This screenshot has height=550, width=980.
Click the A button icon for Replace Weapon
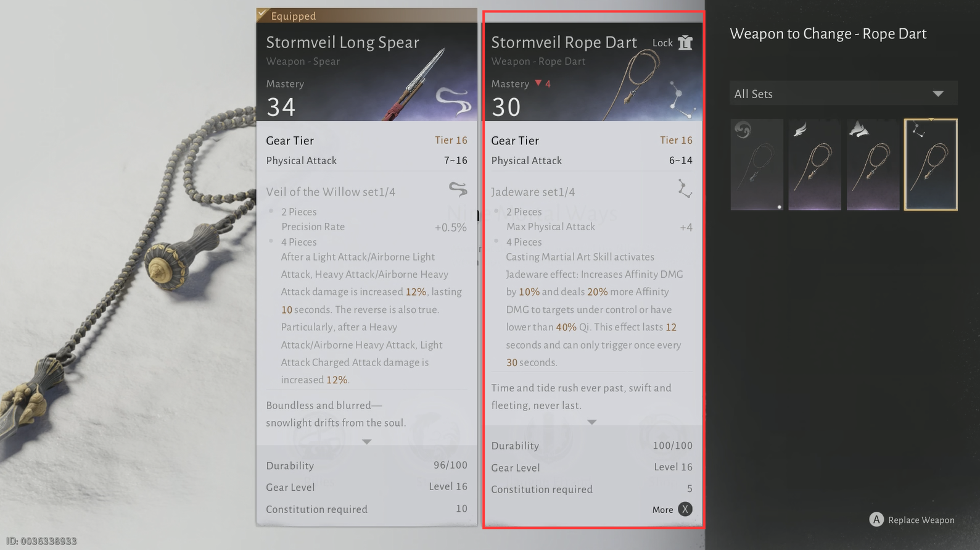(x=876, y=520)
